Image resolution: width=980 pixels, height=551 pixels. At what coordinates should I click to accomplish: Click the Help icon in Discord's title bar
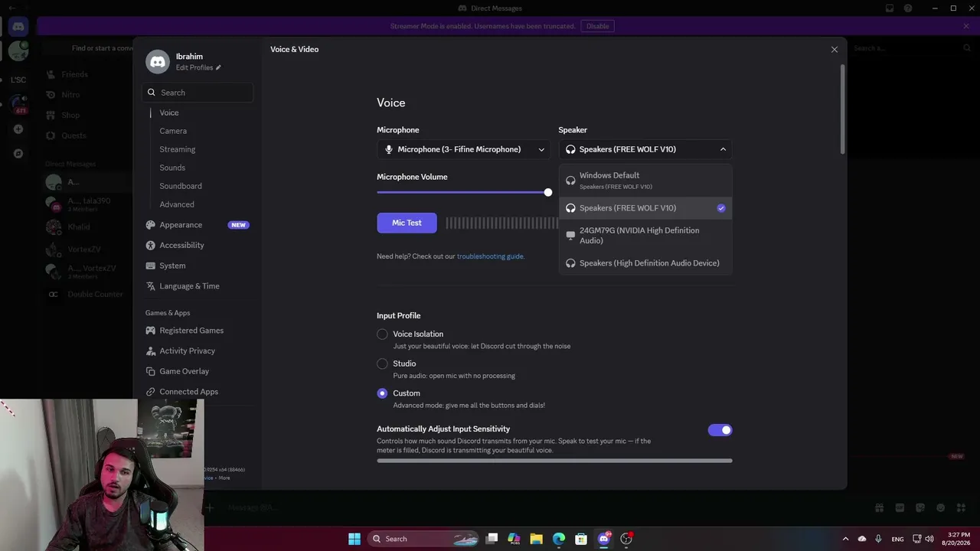click(x=908, y=8)
